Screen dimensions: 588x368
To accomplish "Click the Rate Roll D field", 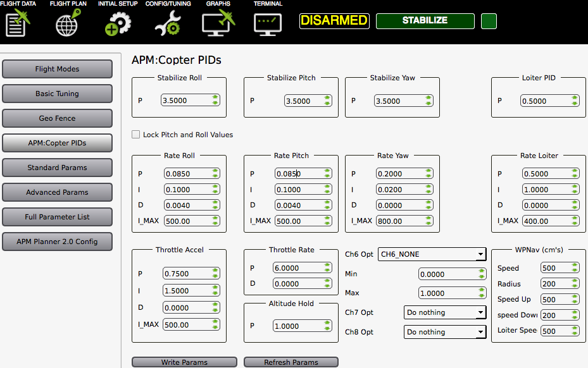I will click(192, 205).
